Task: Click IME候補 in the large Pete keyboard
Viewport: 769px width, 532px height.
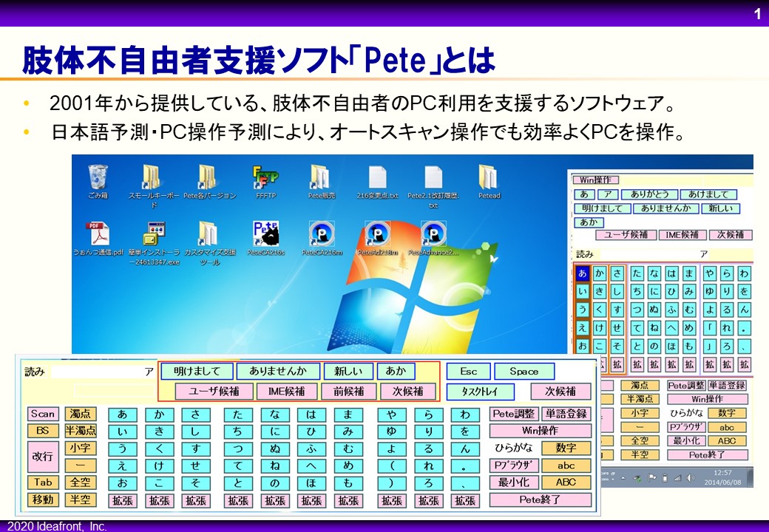Action: pos(287,392)
